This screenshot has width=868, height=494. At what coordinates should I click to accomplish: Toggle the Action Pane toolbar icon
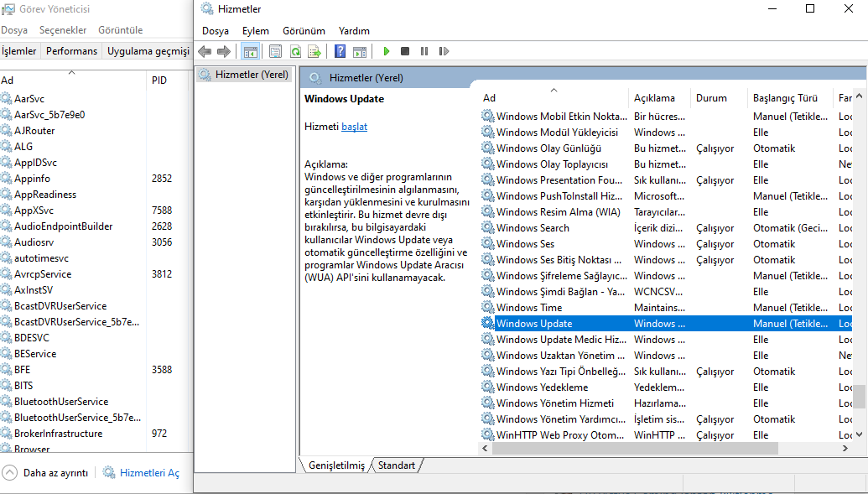[360, 51]
